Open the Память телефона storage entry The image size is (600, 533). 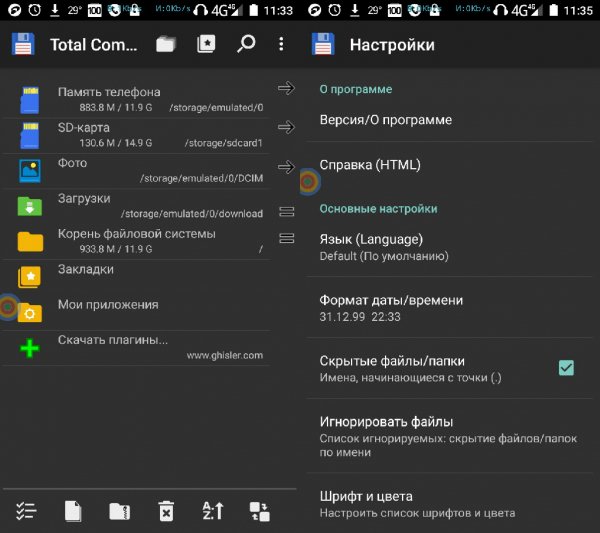click(137, 100)
